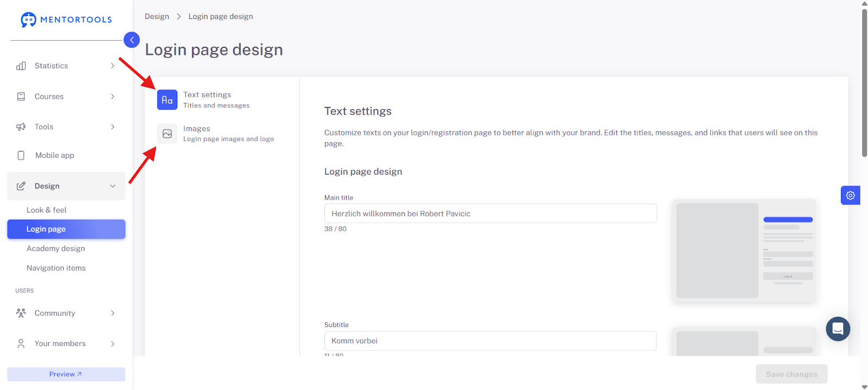Open Navigation items submenu item
Image resolution: width=868 pixels, height=390 pixels.
point(56,268)
